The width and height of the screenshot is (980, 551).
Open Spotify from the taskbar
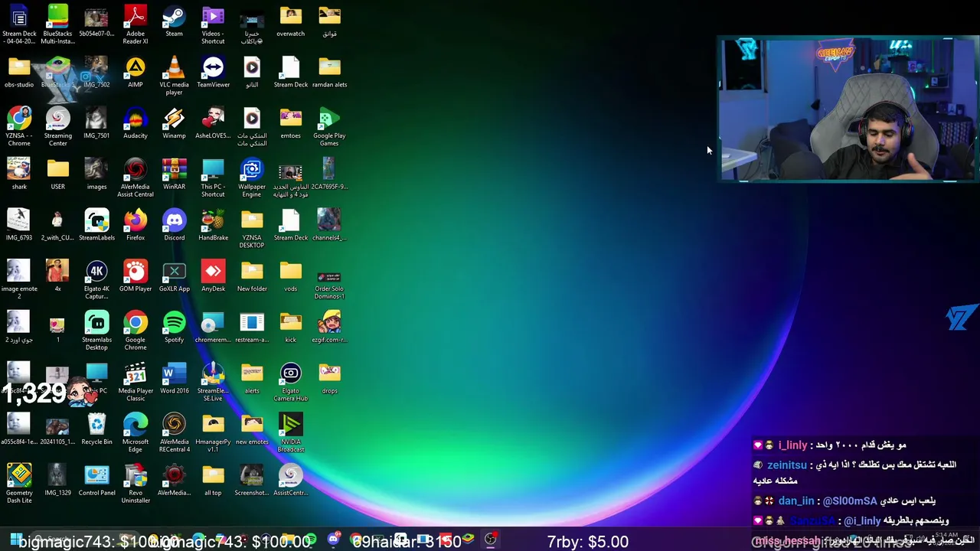click(311, 540)
